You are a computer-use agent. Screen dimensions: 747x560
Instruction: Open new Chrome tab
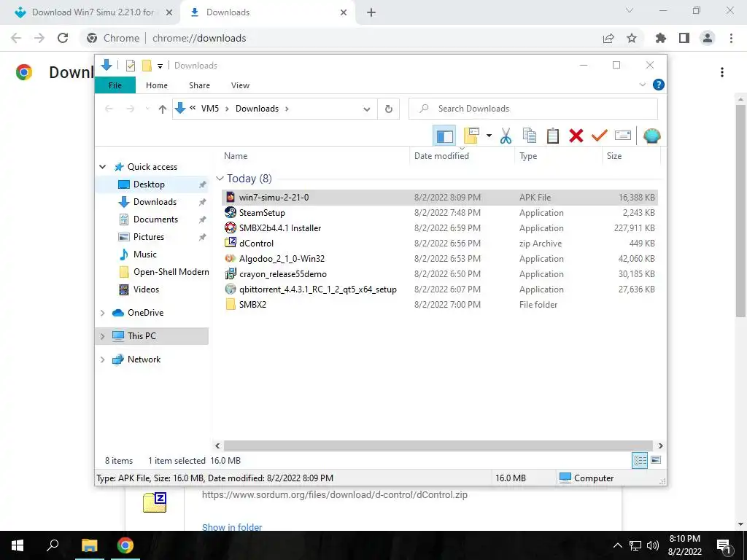(x=371, y=12)
